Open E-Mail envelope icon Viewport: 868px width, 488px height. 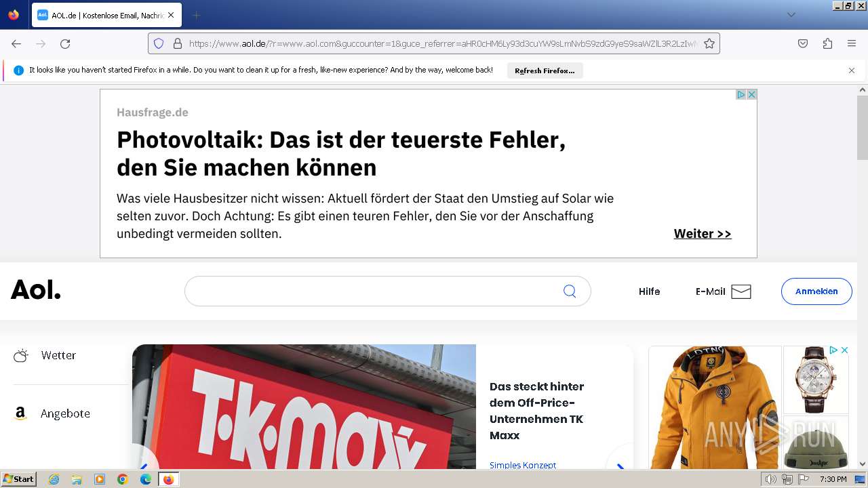pyautogui.click(x=741, y=291)
